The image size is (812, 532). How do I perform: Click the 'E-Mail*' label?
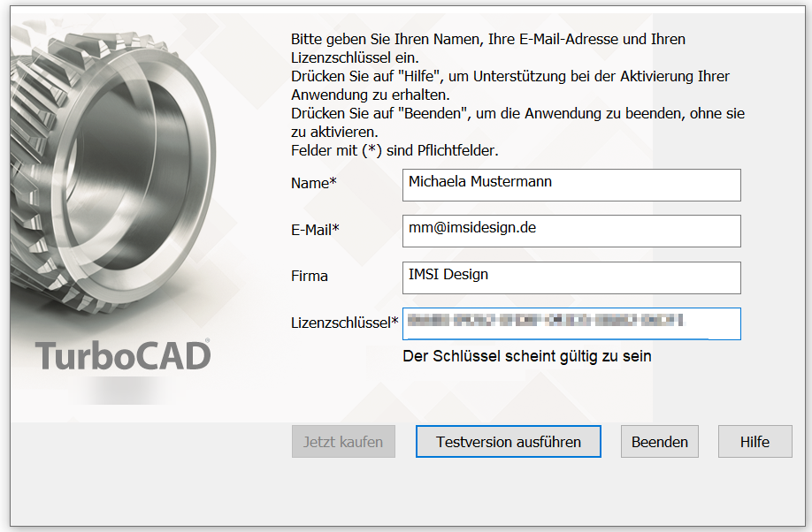click(x=315, y=230)
